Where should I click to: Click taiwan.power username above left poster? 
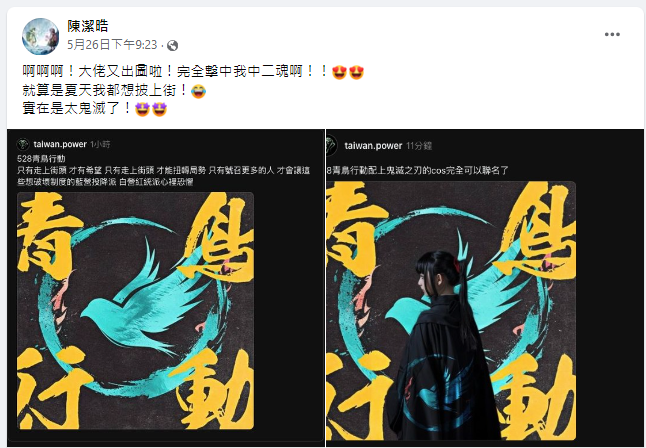click(60, 144)
